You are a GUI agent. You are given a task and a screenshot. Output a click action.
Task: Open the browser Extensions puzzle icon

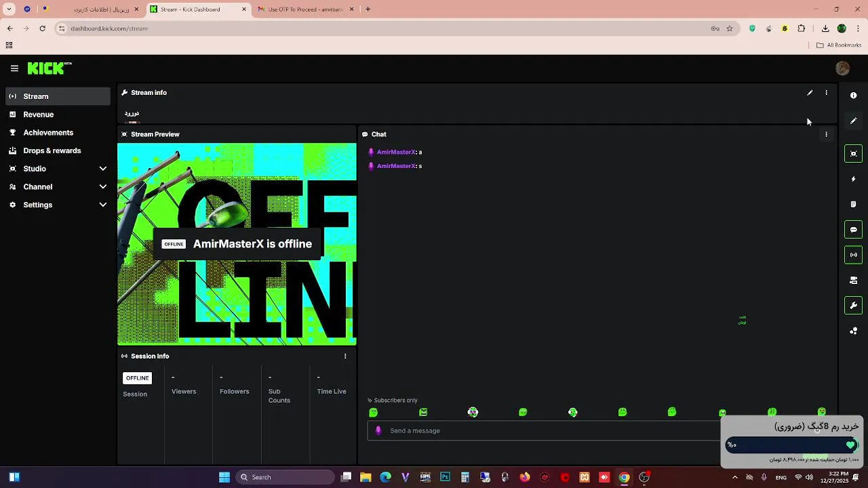pyautogui.click(x=802, y=28)
